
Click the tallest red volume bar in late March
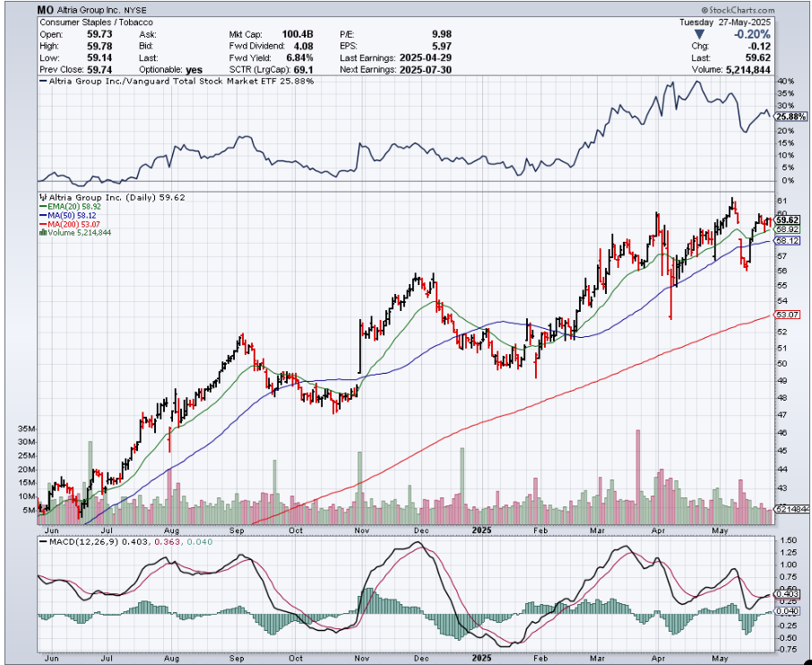point(638,477)
